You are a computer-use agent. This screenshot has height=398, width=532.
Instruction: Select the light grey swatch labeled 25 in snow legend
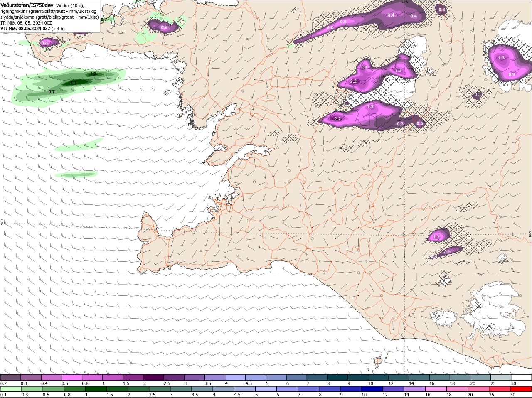tap(501, 378)
